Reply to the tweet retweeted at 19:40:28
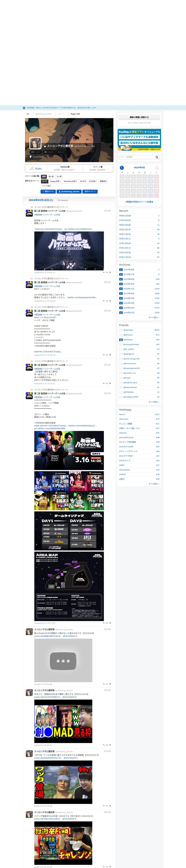 click(104, 301)
